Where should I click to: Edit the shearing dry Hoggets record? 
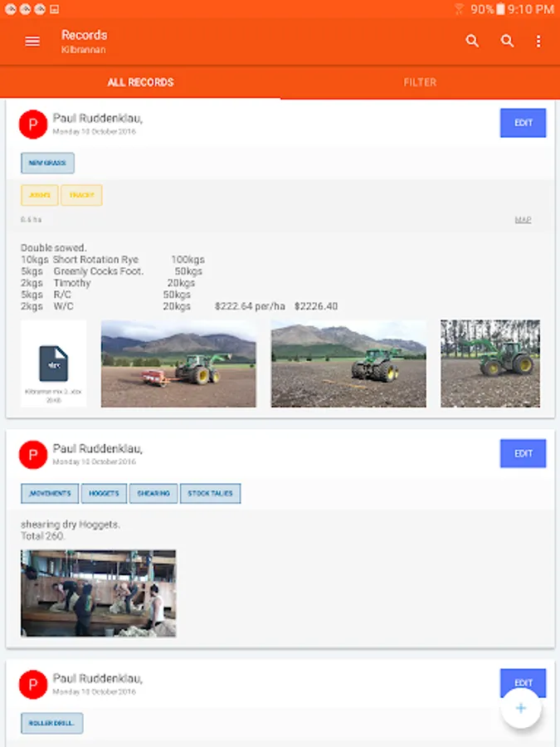click(523, 453)
